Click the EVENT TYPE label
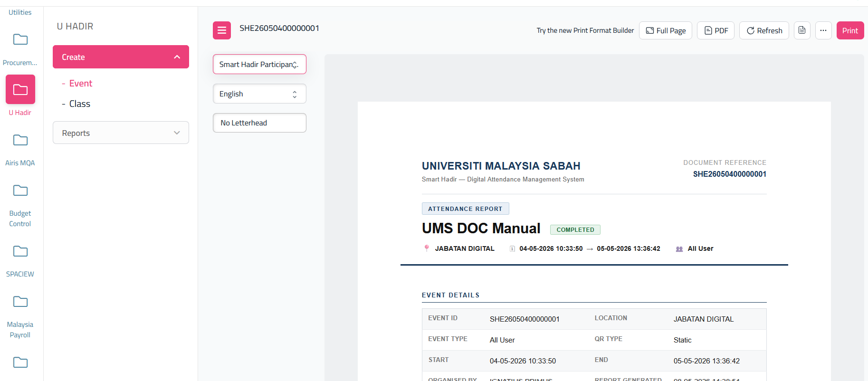This screenshot has height=381, width=868. coord(448,339)
